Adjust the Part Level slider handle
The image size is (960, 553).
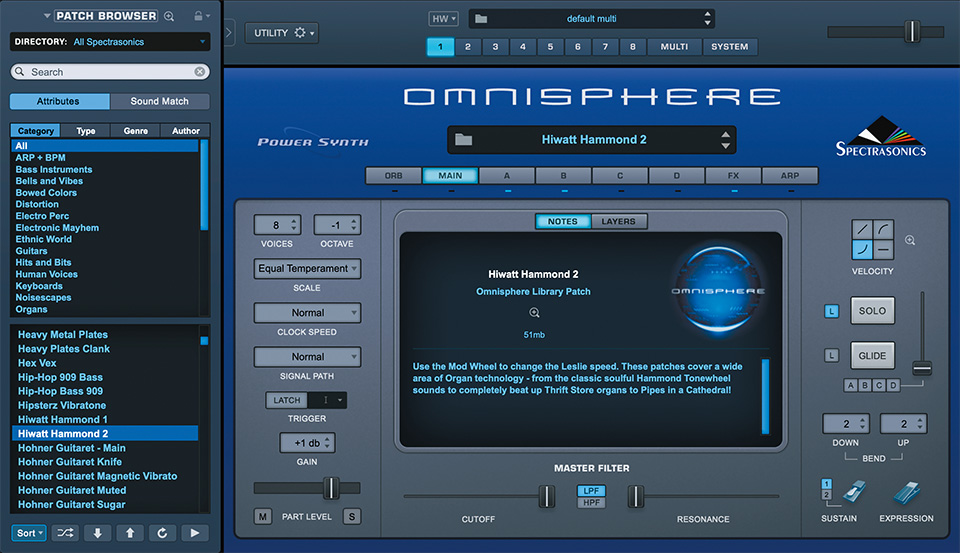[331, 488]
